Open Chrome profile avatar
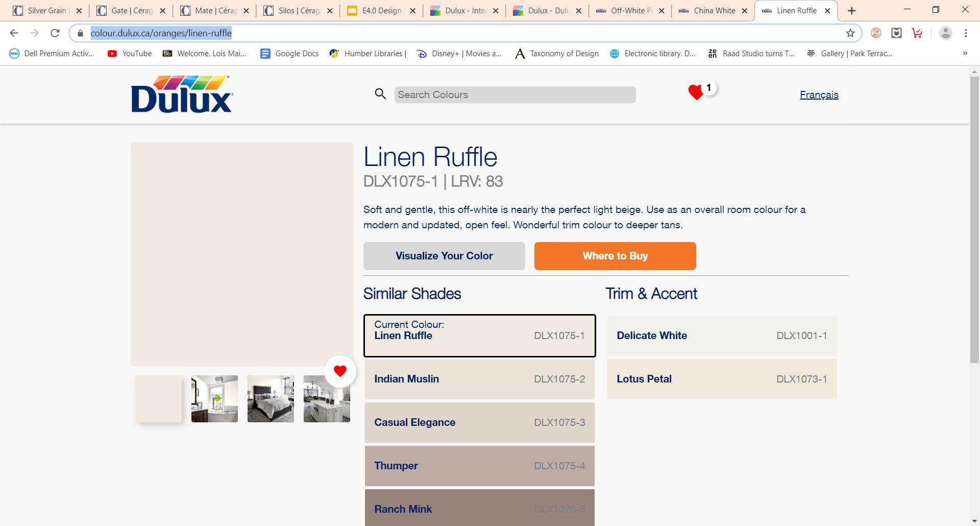The height and width of the screenshot is (526, 980). click(945, 33)
